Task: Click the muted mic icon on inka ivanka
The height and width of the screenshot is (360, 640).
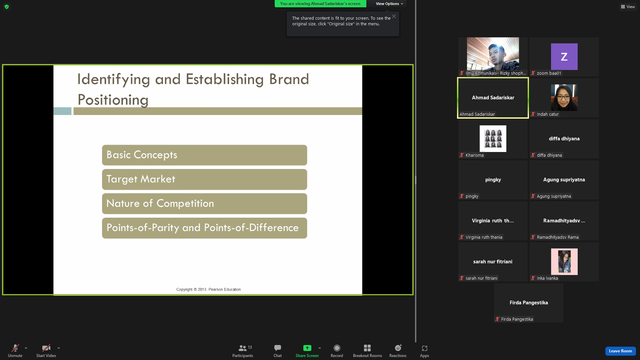Action: click(533, 278)
